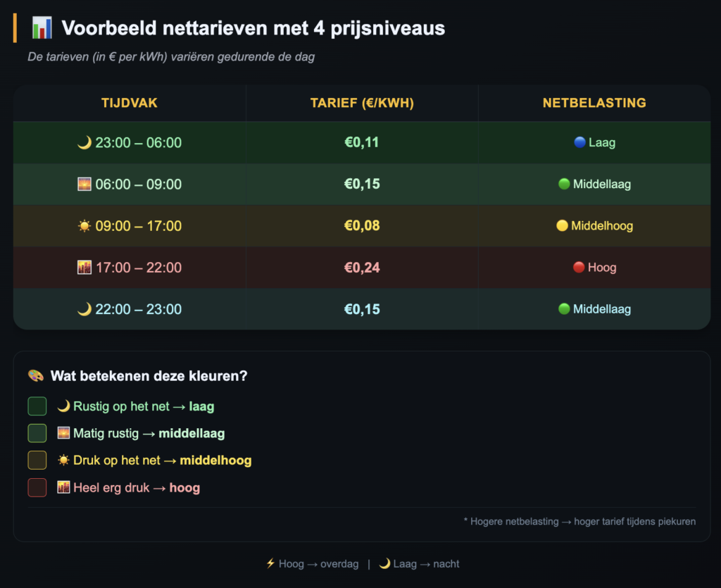Select the Netbelasting column header

coord(594,103)
